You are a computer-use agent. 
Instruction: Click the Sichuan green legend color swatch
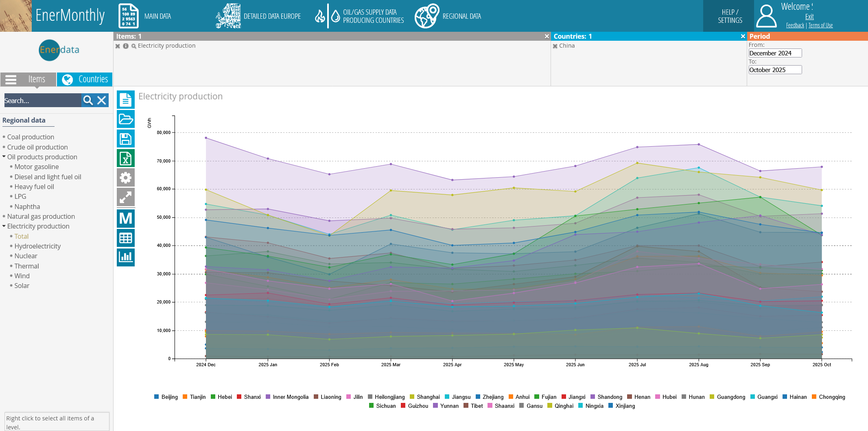pos(371,406)
